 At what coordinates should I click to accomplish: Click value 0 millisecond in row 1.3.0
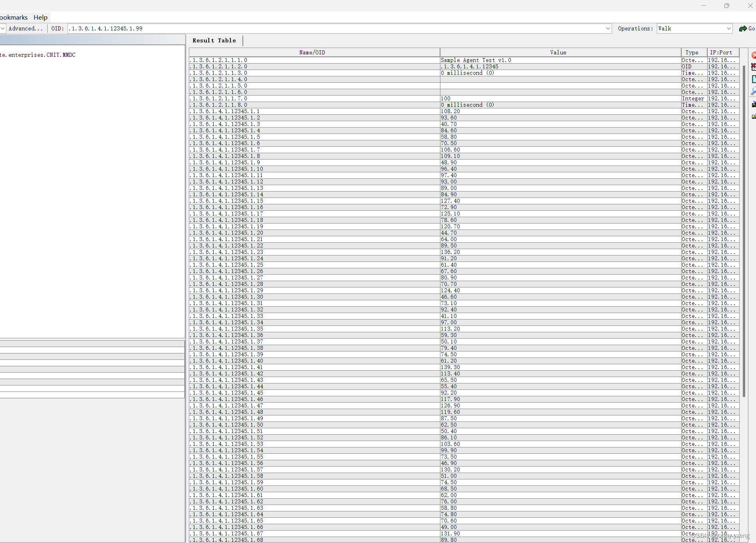pos(467,73)
